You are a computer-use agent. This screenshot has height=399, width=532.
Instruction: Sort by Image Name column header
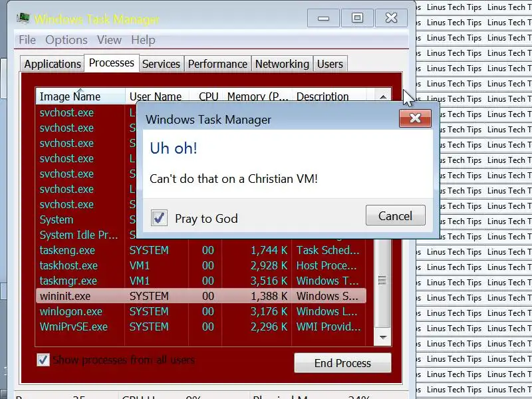click(x=80, y=96)
